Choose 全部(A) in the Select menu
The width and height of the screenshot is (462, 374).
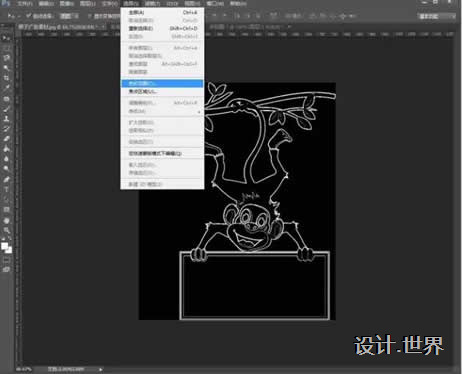(x=162, y=12)
